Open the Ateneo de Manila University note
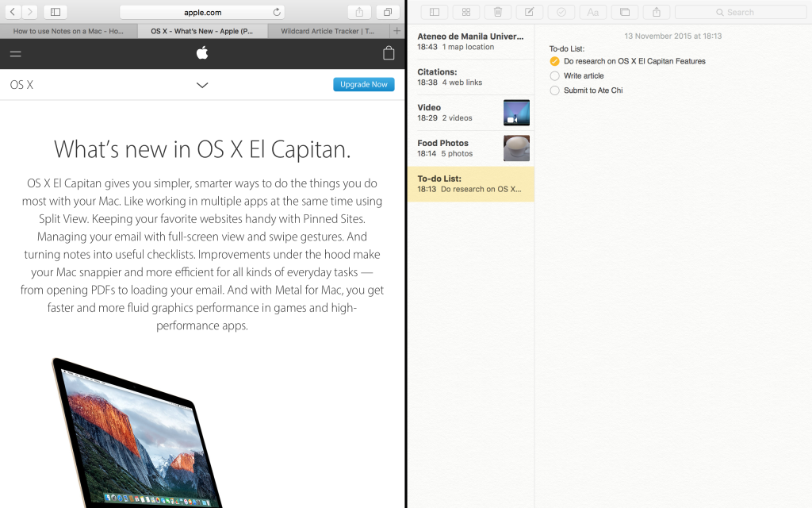The height and width of the screenshot is (508, 812). tap(471, 41)
